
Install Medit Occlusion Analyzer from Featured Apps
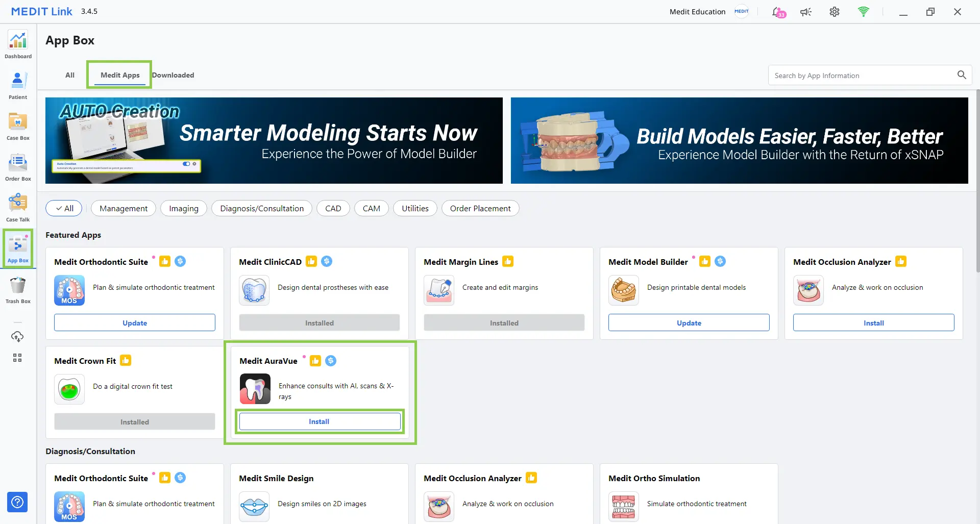[874, 322]
